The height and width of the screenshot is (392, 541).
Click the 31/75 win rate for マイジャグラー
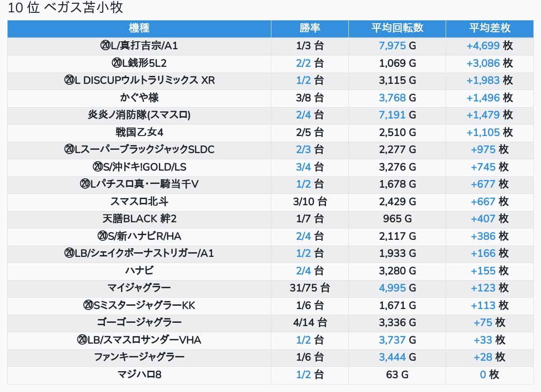[303, 288]
